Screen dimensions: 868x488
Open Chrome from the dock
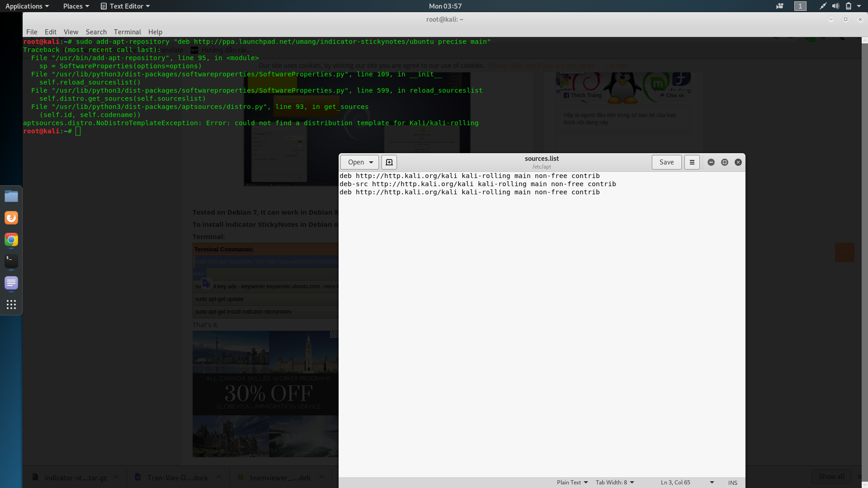click(11, 239)
